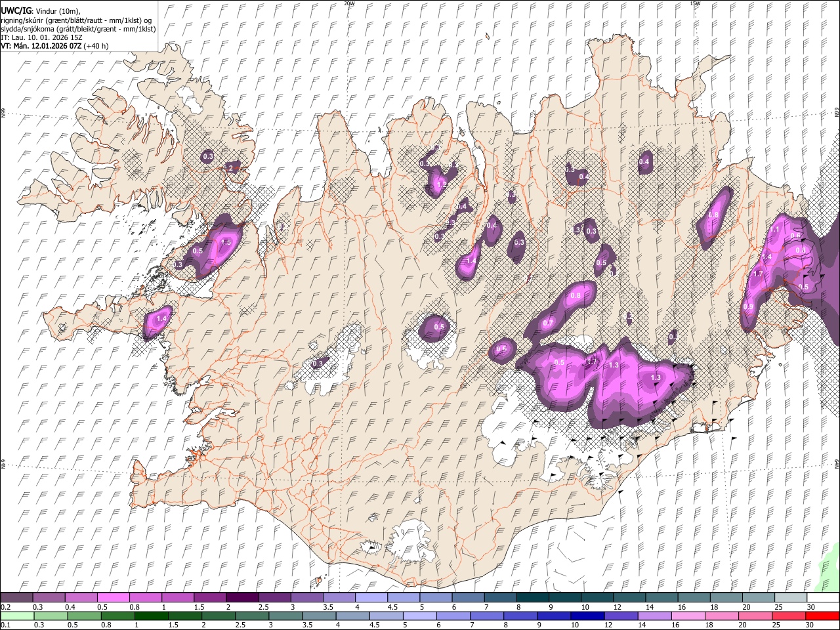The width and height of the screenshot is (840, 630).
Task: Select the bright pink 0.5 swatch in upper legend
Action: click(113, 598)
